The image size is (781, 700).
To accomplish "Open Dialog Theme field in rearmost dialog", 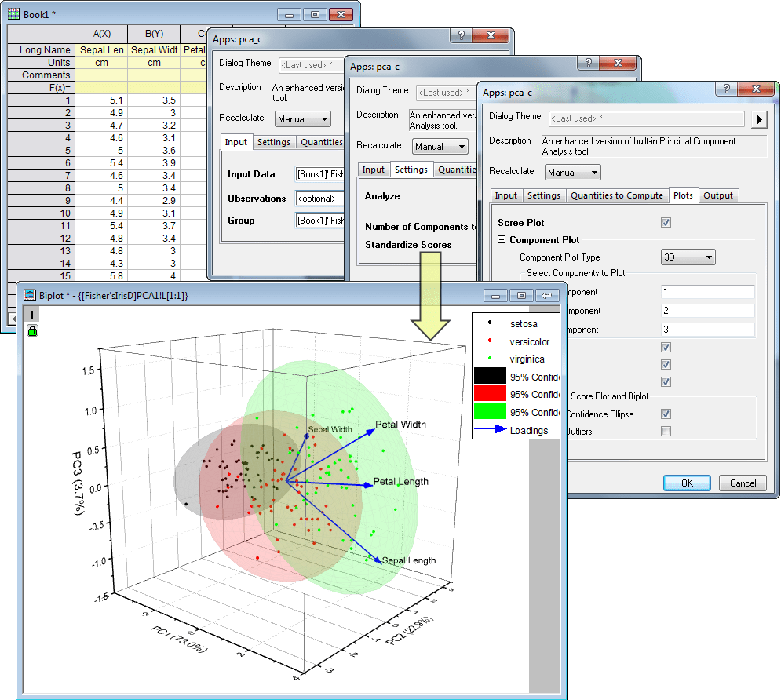I will click(312, 65).
